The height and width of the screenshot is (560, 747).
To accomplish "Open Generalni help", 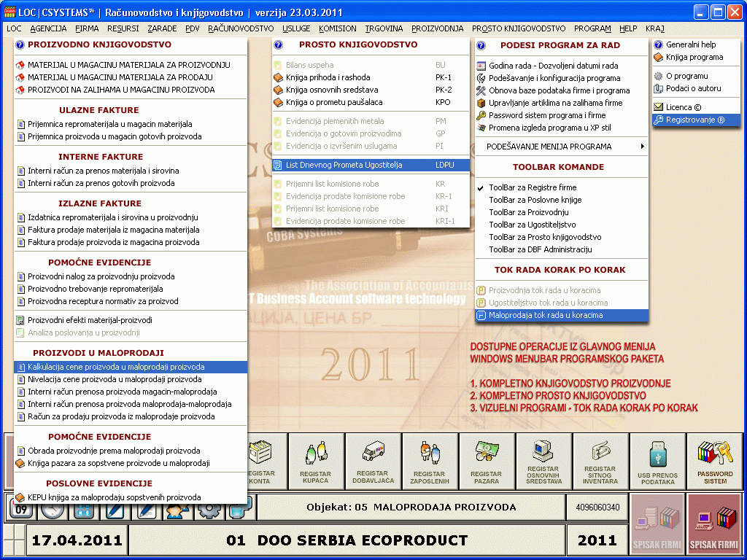I will point(697,44).
